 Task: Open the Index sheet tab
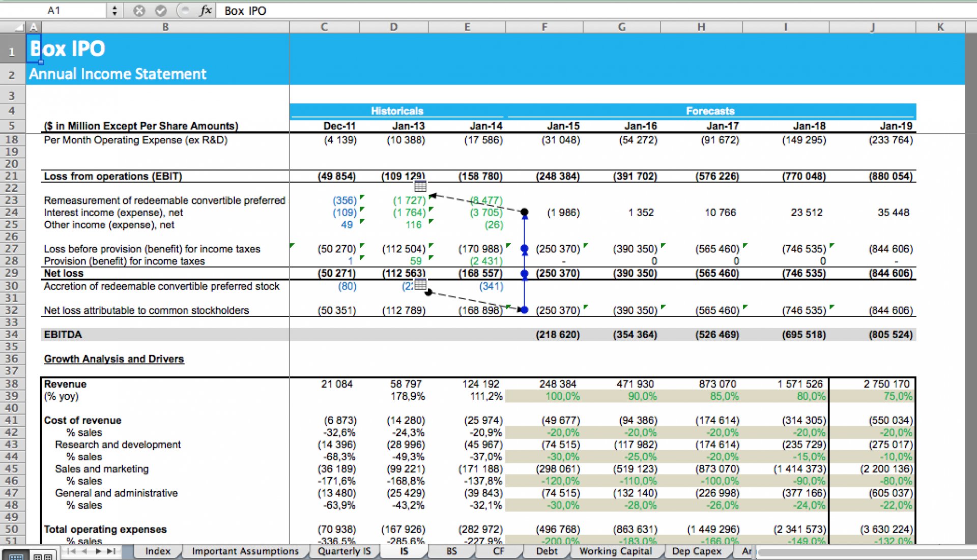click(158, 551)
